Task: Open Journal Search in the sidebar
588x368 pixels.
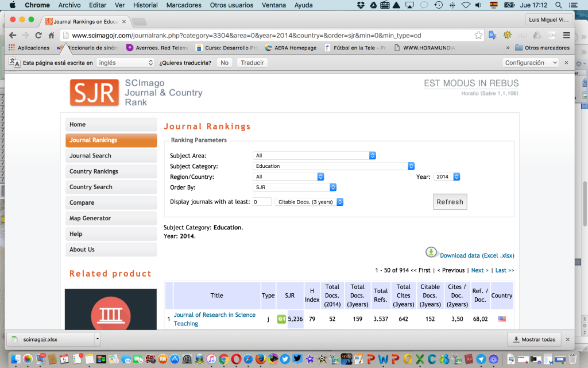Action: (x=111, y=155)
